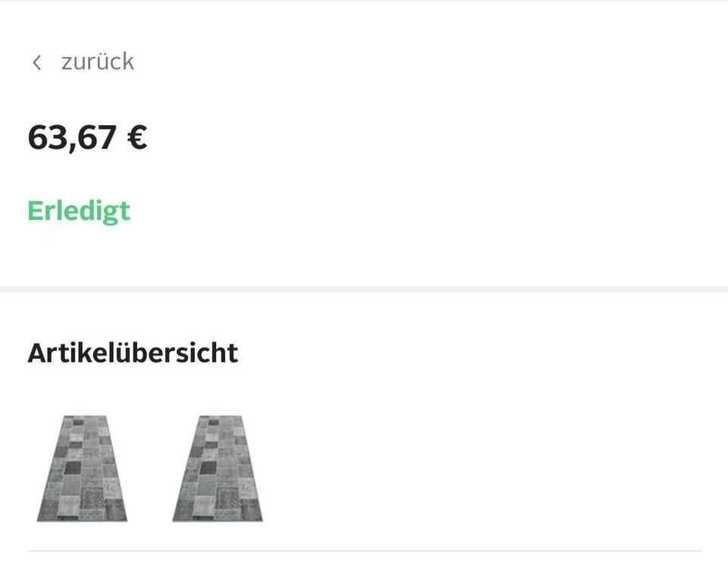Click the gray separator bar above Artikelübersicht
Image resolution: width=728 pixels, height=568 pixels.
click(x=364, y=290)
